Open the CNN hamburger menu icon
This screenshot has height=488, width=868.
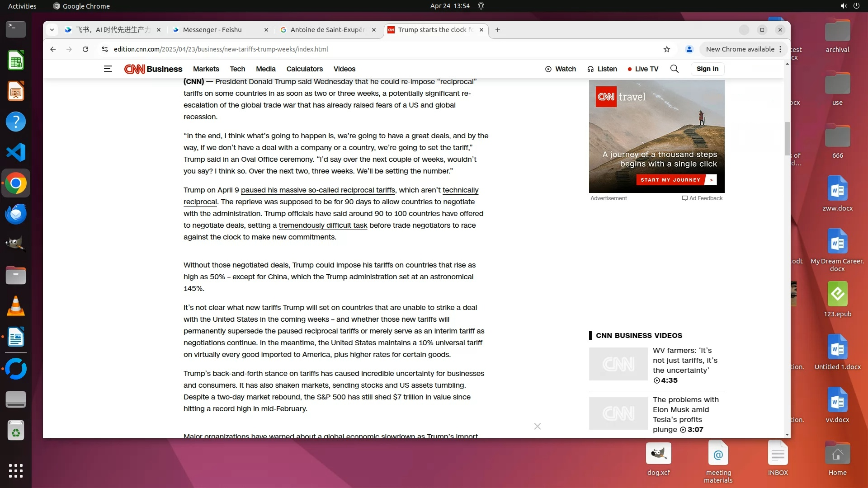click(108, 69)
